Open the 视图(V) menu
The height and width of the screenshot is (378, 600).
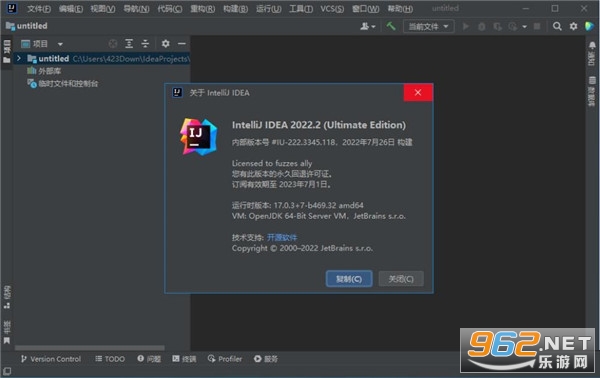coord(103,8)
